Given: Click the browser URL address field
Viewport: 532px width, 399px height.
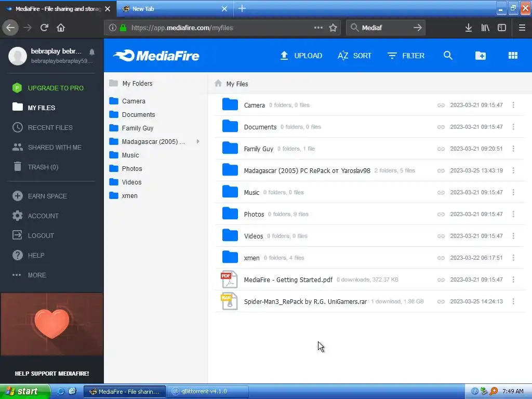Looking at the screenshot, I should [x=222, y=28].
